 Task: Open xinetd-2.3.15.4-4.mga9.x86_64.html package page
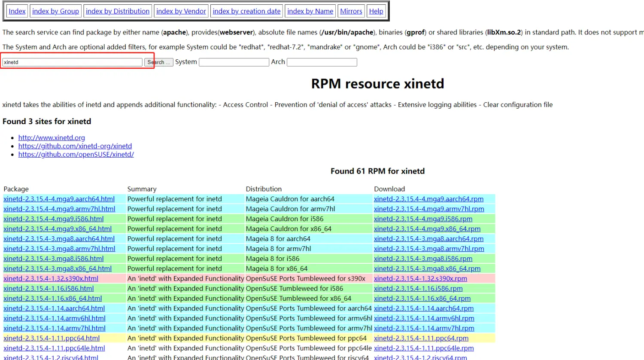coord(58,229)
